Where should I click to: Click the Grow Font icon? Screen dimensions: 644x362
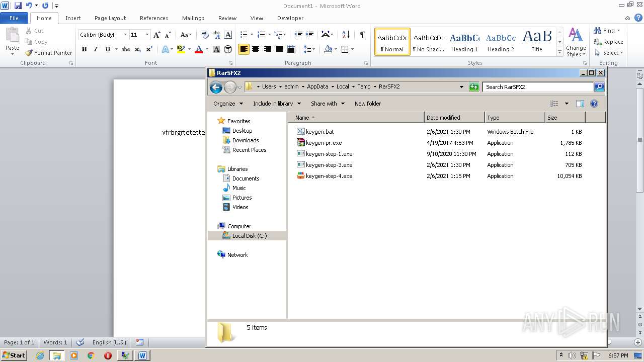click(157, 35)
